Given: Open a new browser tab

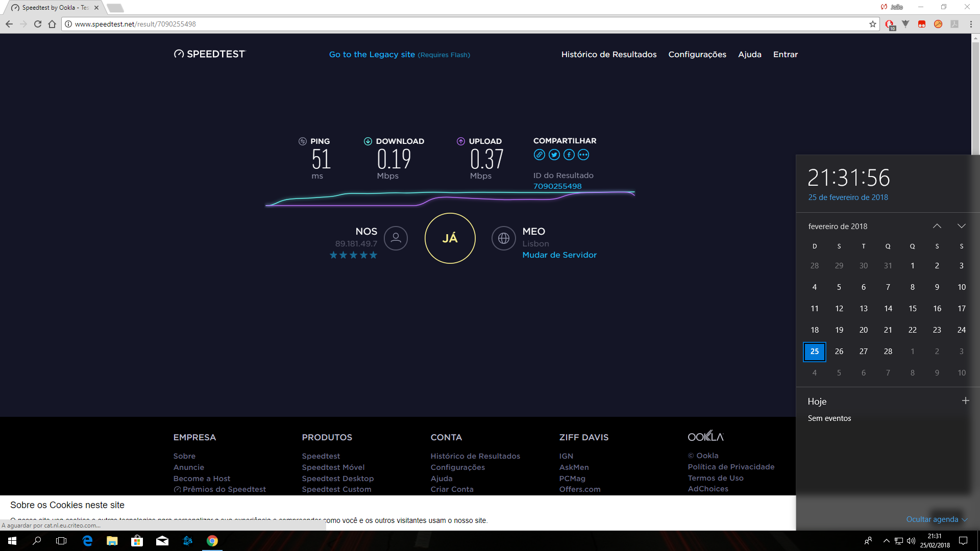Looking at the screenshot, I should point(115,8).
